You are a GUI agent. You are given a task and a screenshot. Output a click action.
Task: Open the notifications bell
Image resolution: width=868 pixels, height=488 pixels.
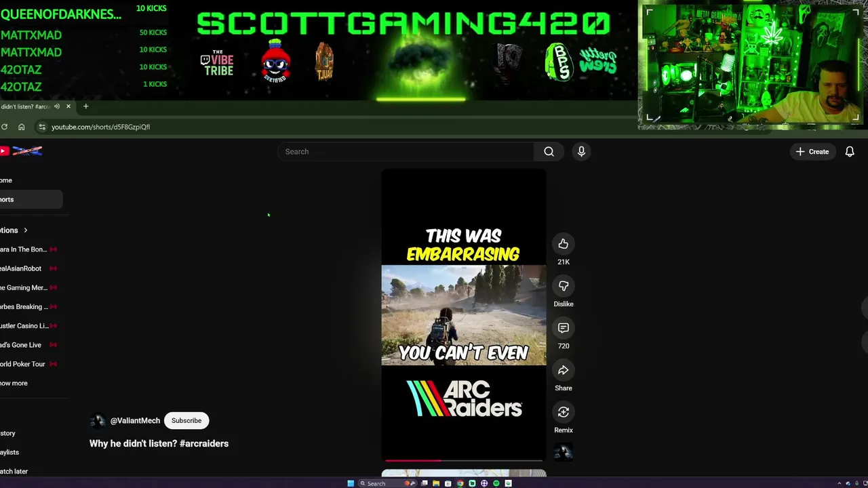click(850, 152)
